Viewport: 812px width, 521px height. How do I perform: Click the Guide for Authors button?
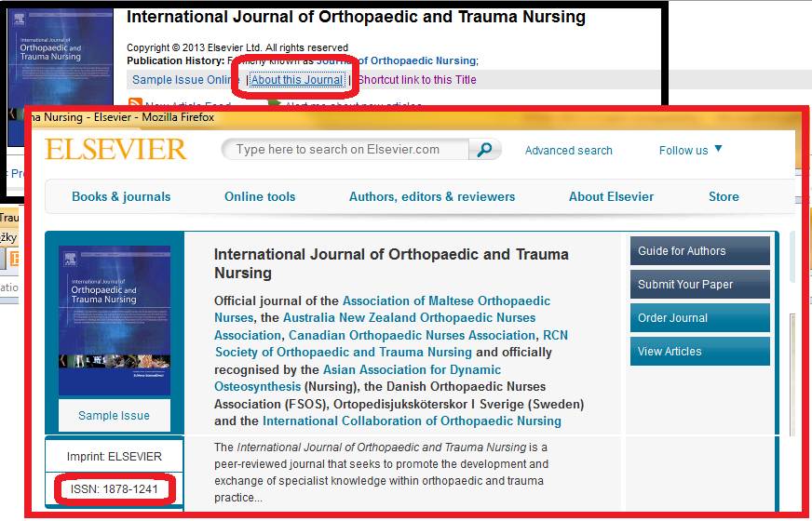700,251
